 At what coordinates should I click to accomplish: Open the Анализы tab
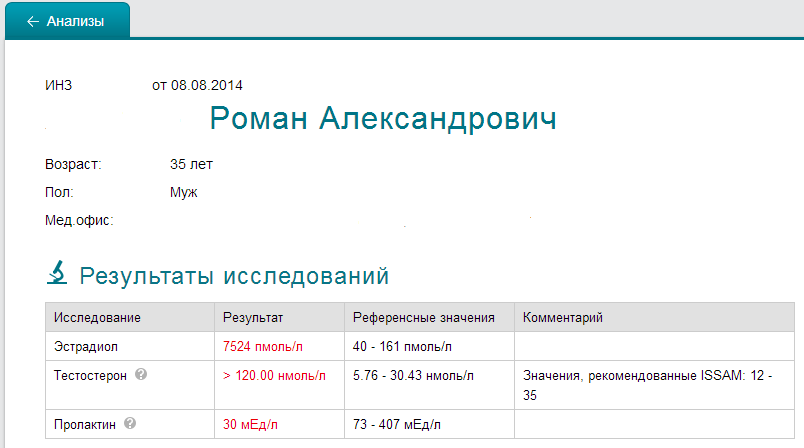click(66, 21)
